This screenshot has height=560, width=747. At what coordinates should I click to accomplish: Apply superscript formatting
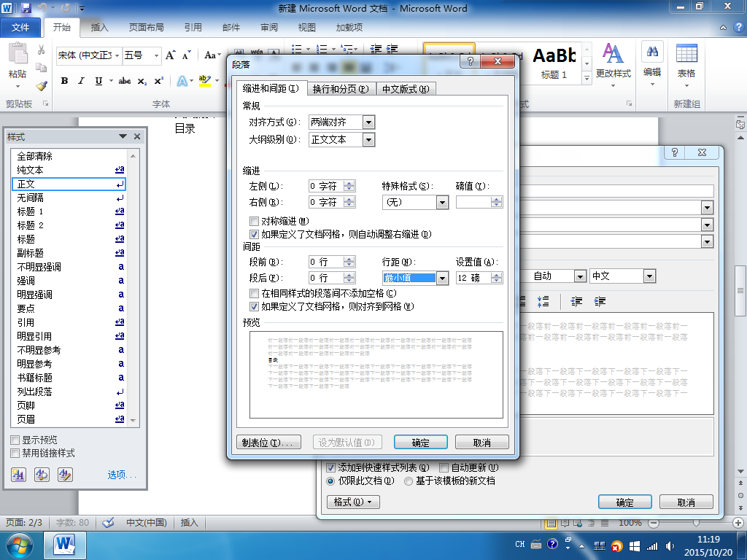point(158,81)
